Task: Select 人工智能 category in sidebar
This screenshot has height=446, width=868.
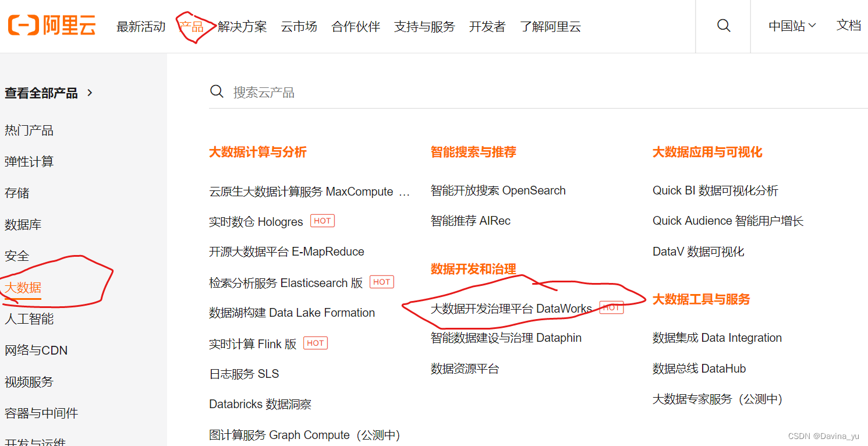Action: (x=29, y=319)
